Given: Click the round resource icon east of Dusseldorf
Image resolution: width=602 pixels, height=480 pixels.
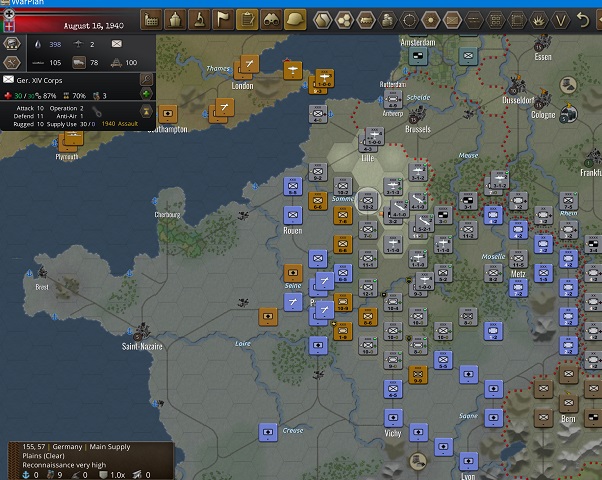Looking at the screenshot, I should pyautogui.click(x=568, y=85).
